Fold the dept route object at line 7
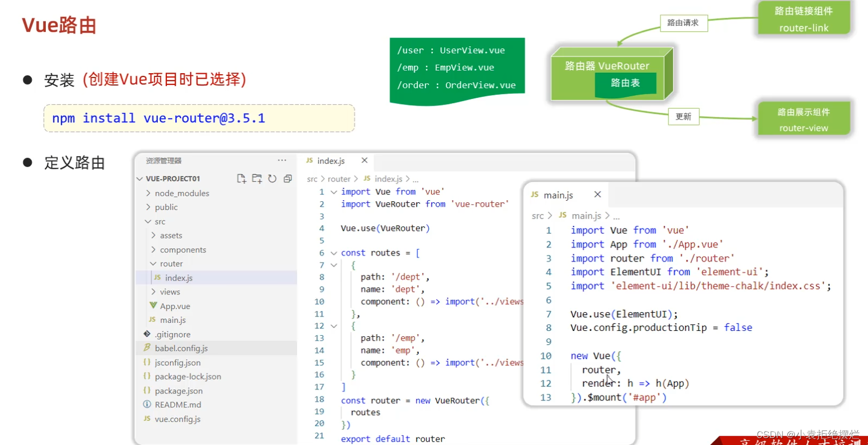This screenshot has height=445, width=868. pos(334,265)
